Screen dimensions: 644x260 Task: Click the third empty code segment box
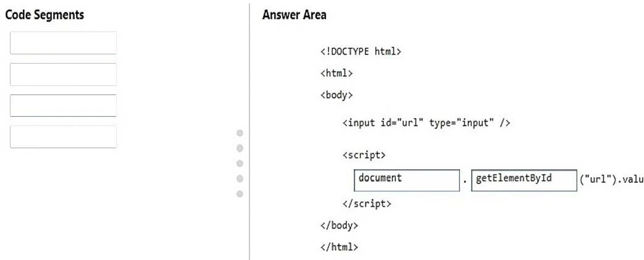pyautogui.click(x=63, y=106)
